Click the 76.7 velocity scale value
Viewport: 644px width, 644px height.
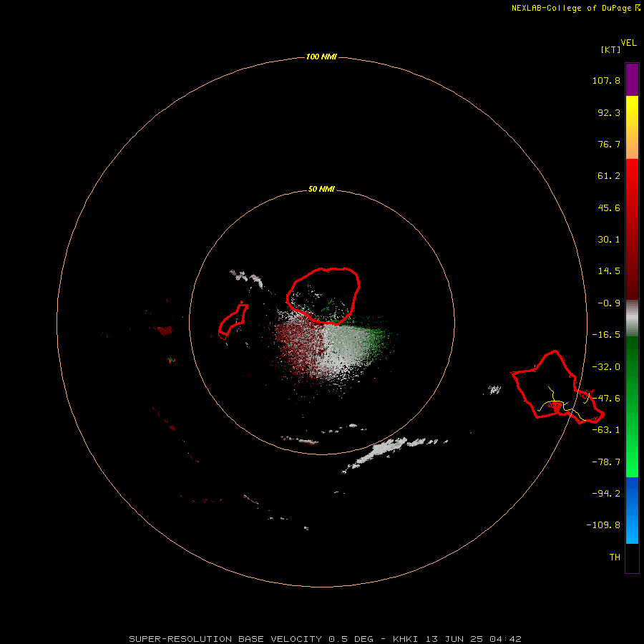609,144
